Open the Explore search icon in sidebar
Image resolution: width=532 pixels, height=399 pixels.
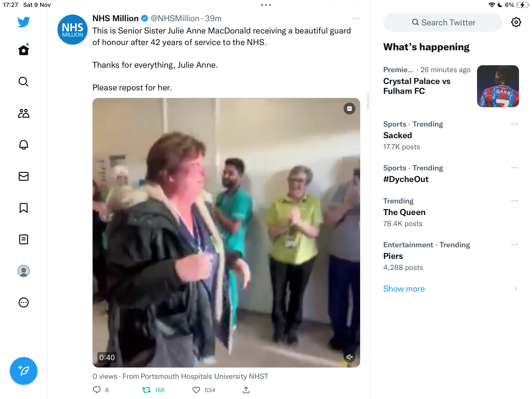point(24,82)
